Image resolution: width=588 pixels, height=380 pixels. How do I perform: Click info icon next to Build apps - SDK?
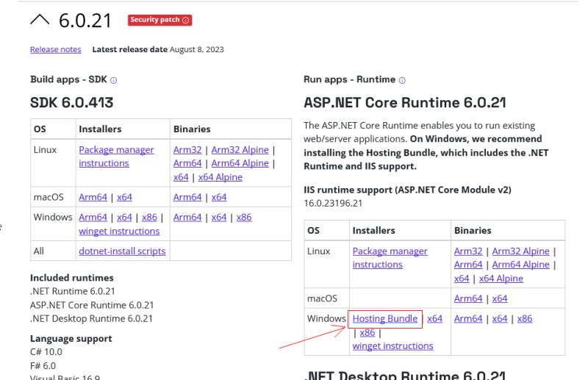point(114,80)
